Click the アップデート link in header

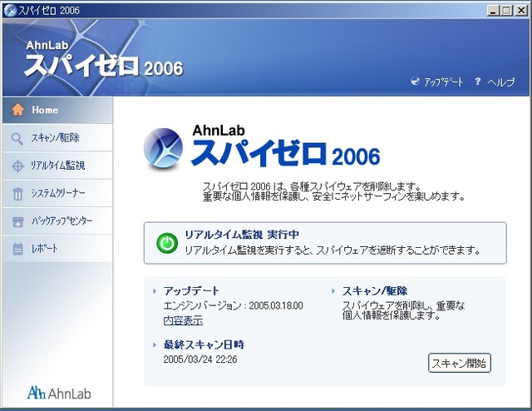pyautogui.click(x=443, y=82)
